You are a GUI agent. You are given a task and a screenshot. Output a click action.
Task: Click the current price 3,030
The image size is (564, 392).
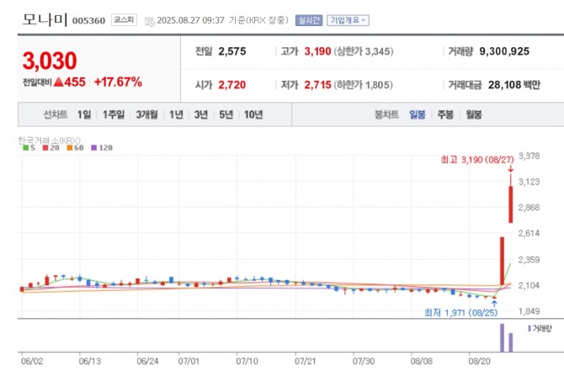50,61
